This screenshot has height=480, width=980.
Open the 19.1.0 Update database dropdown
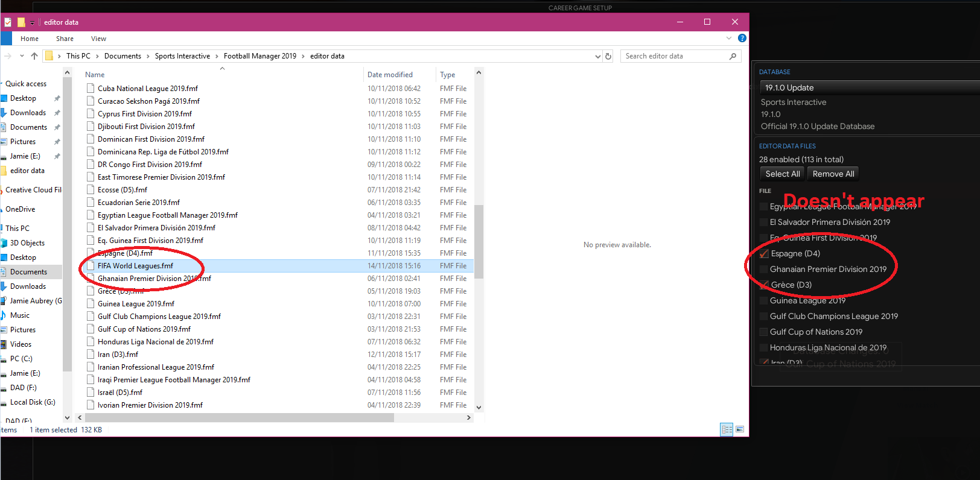pyautogui.click(x=869, y=87)
